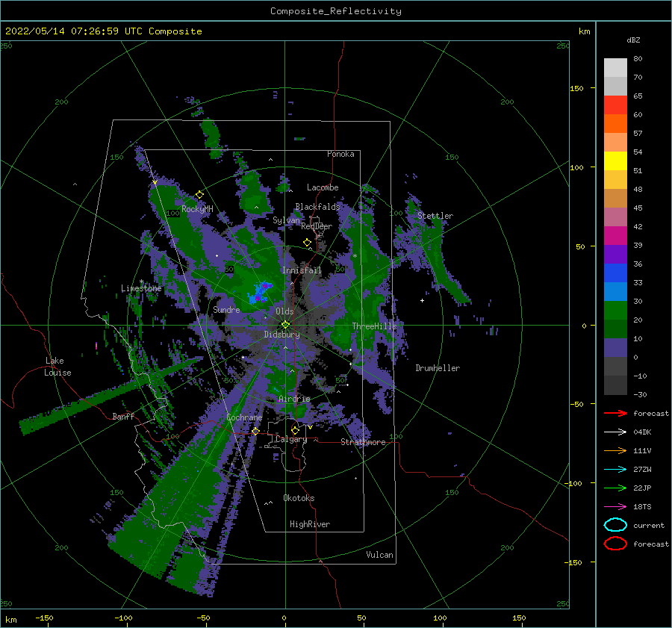The height and width of the screenshot is (628, 672).
Task: Click the Banff label
Action: pyautogui.click(x=123, y=416)
